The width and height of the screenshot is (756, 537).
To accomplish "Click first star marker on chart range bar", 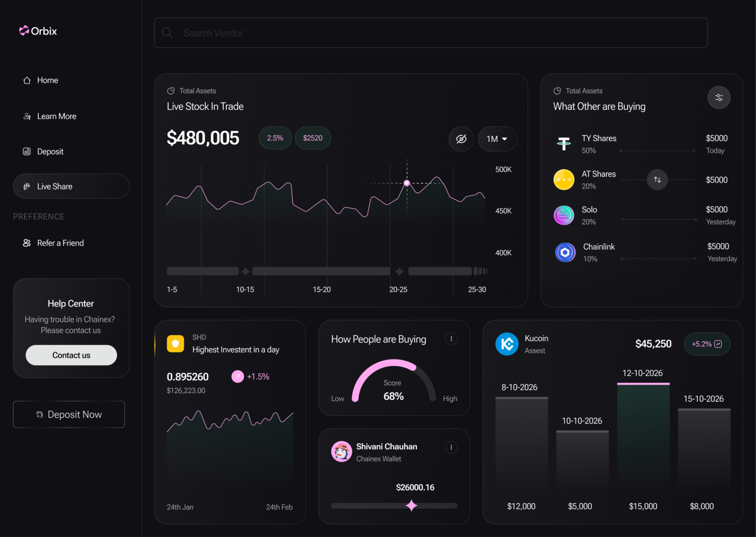I will [245, 272].
